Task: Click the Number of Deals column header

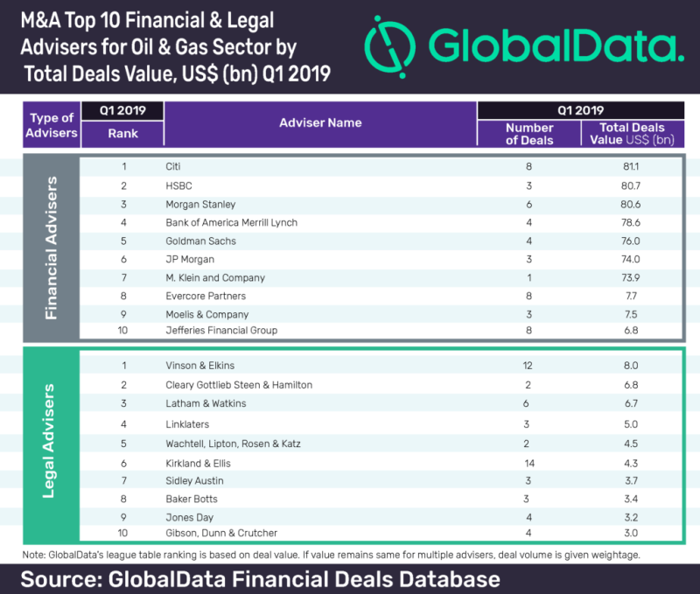Action: click(x=529, y=134)
